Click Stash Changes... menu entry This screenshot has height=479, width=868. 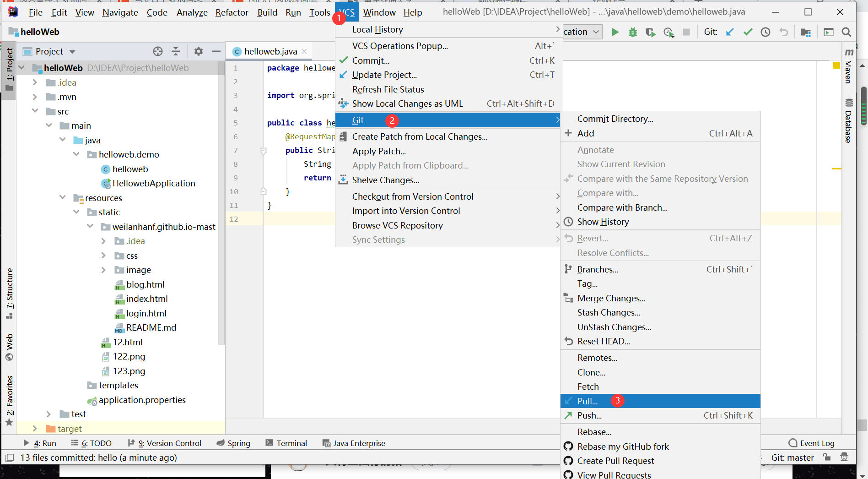[660, 312]
